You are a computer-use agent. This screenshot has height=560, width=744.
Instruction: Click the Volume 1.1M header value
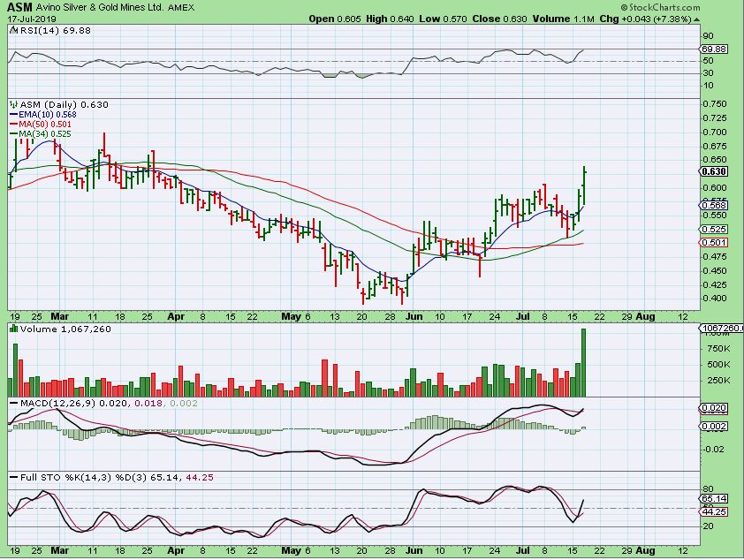(563, 19)
